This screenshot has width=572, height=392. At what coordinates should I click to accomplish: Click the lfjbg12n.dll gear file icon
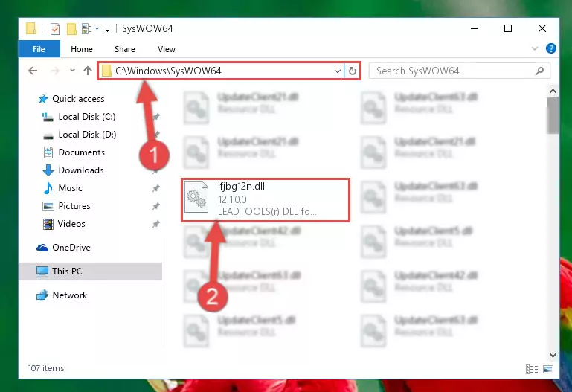pos(196,198)
